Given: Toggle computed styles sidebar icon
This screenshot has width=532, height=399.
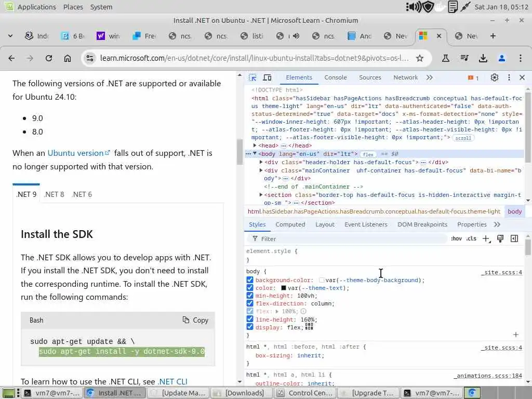Looking at the screenshot, I should (514, 238).
